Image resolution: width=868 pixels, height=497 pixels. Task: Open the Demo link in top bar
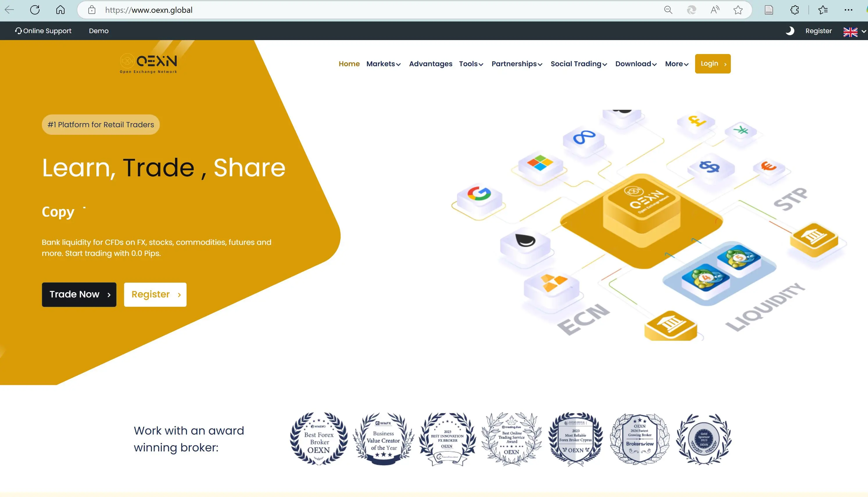point(99,31)
